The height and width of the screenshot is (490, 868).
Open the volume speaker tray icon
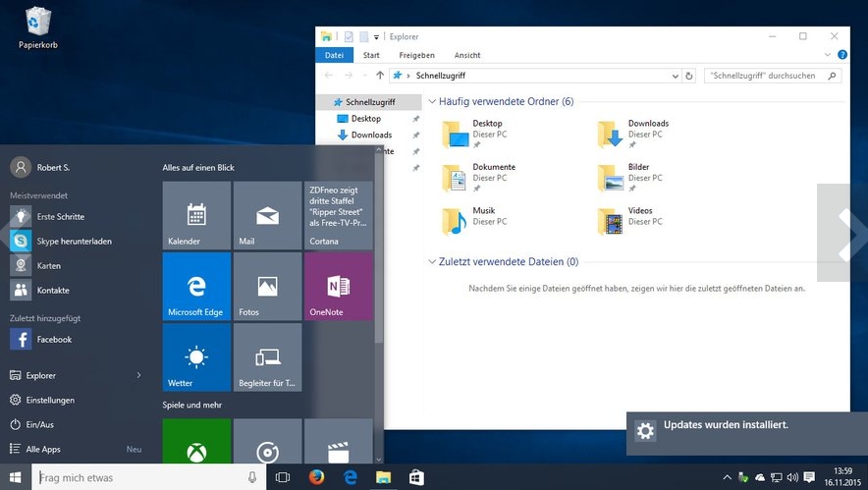coord(792,477)
